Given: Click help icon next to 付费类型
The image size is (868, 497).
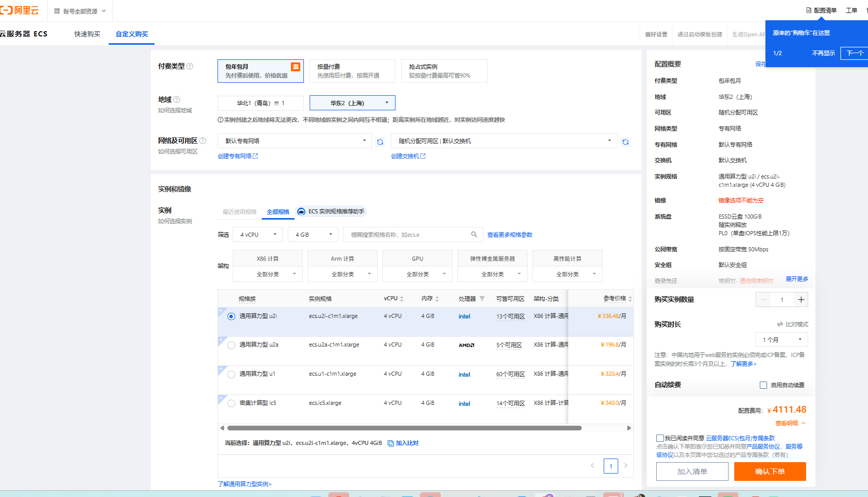Looking at the screenshot, I should 190,66.
